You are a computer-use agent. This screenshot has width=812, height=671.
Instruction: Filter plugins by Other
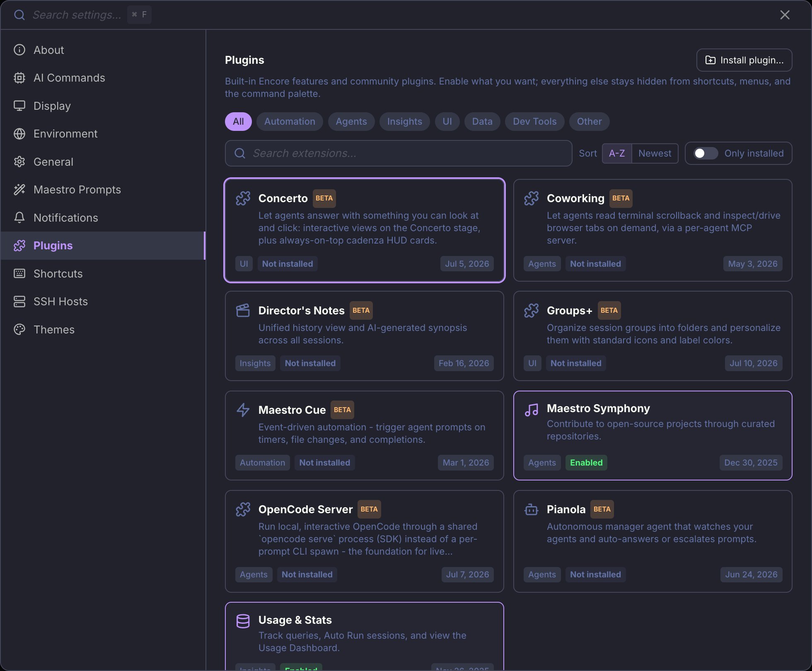point(589,121)
